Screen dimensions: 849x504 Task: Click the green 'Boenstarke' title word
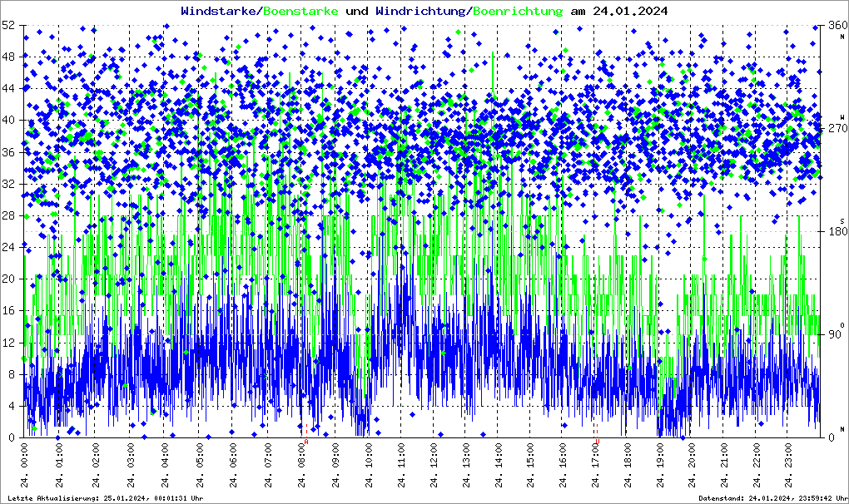[300, 11]
